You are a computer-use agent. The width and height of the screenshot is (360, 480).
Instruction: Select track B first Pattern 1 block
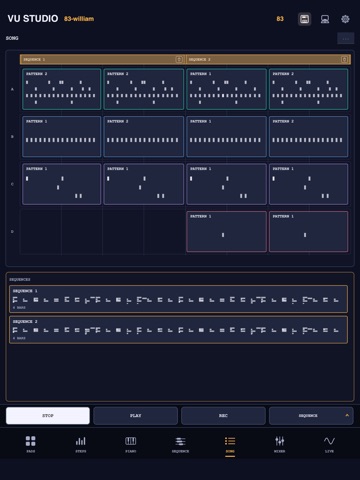[62, 137]
